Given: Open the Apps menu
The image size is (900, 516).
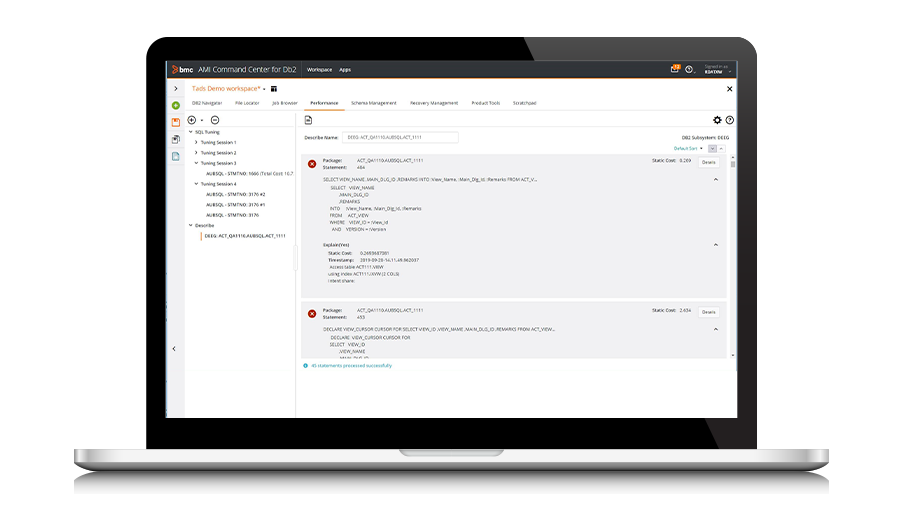Looking at the screenshot, I should [345, 70].
